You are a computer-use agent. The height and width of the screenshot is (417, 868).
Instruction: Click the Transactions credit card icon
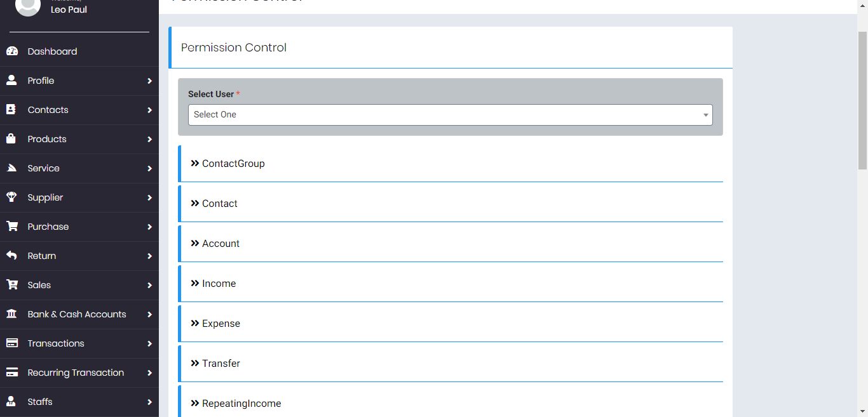click(11, 343)
